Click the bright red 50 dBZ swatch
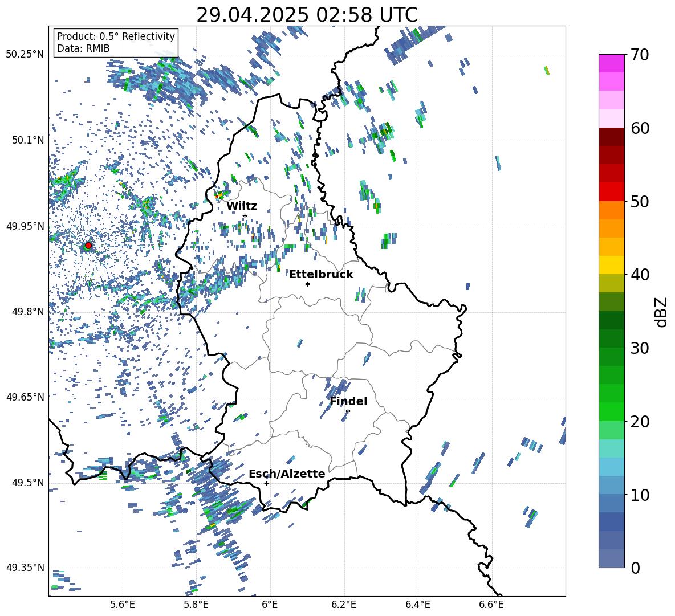Screen dimensions: 675x616 pos(611,192)
